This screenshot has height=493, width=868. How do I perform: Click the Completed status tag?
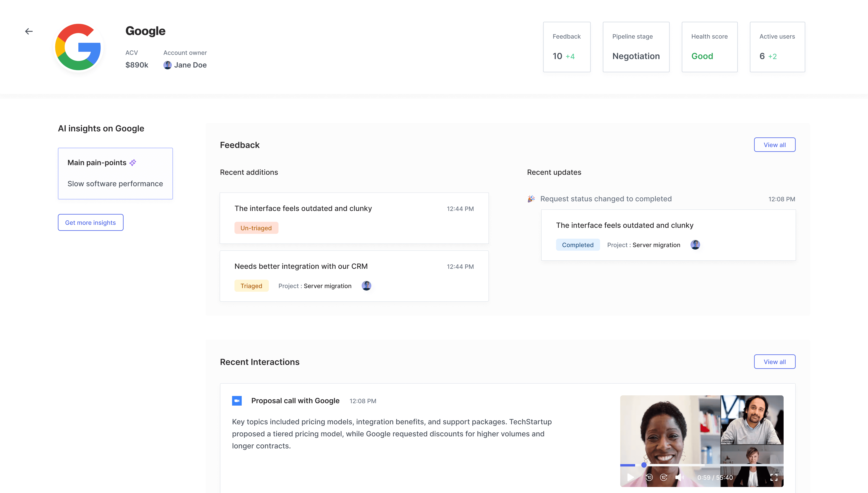[578, 245]
